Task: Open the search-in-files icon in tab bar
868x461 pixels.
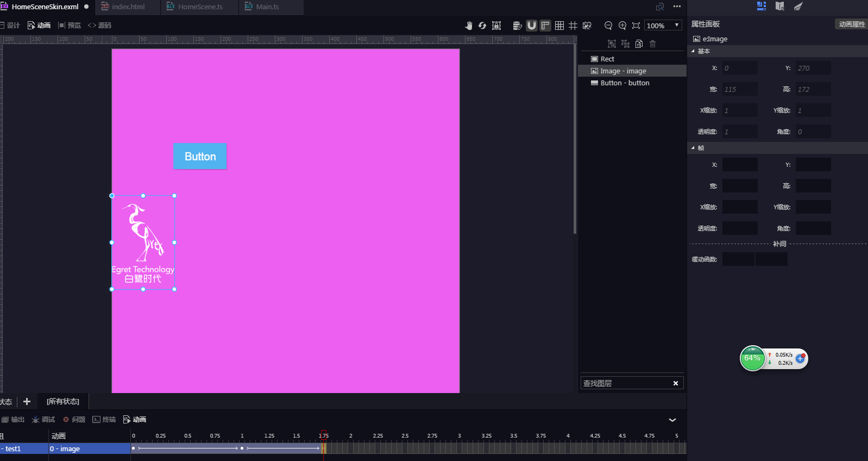Action: tap(660, 7)
